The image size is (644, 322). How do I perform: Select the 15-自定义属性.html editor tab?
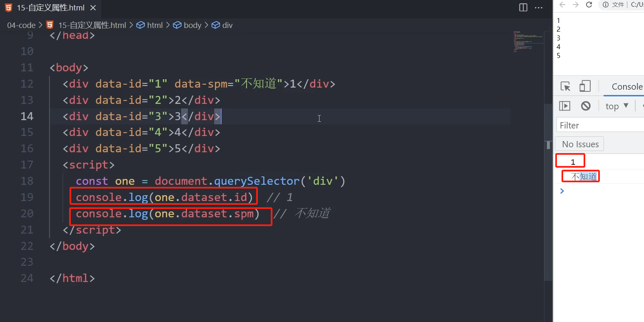(x=50, y=8)
